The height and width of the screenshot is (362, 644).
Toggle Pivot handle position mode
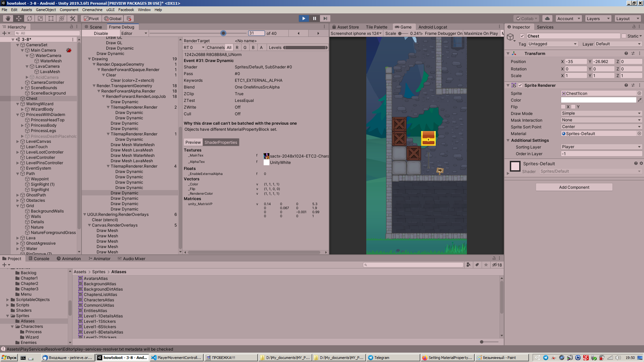tap(91, 18)
